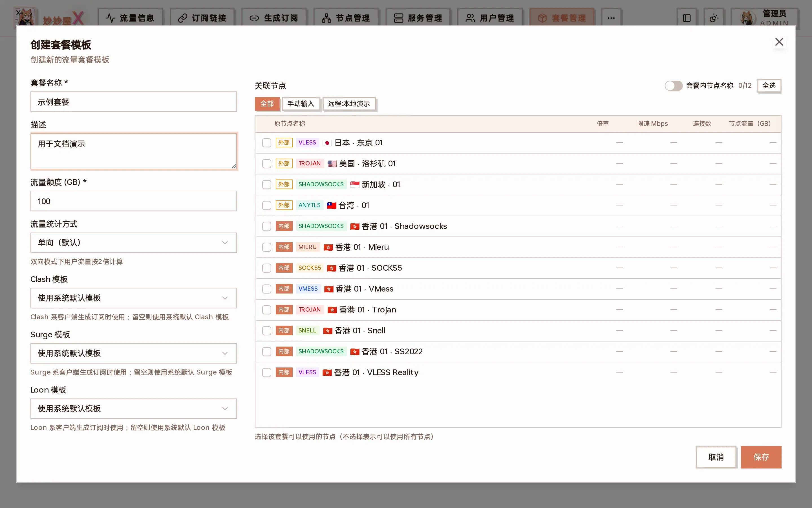This screenshot has height=508, width=812.
Task: Open the Clash 模板 dropdown
Action: point(134,298)
